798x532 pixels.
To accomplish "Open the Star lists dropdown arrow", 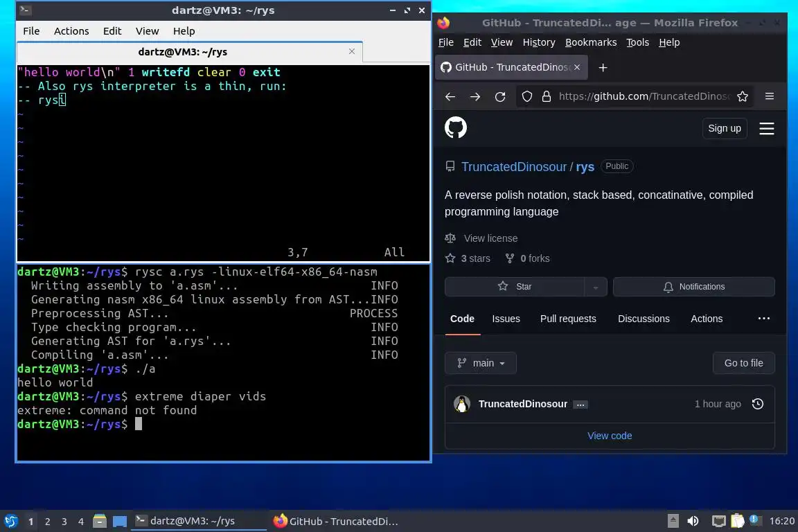I will coord(596,287).
